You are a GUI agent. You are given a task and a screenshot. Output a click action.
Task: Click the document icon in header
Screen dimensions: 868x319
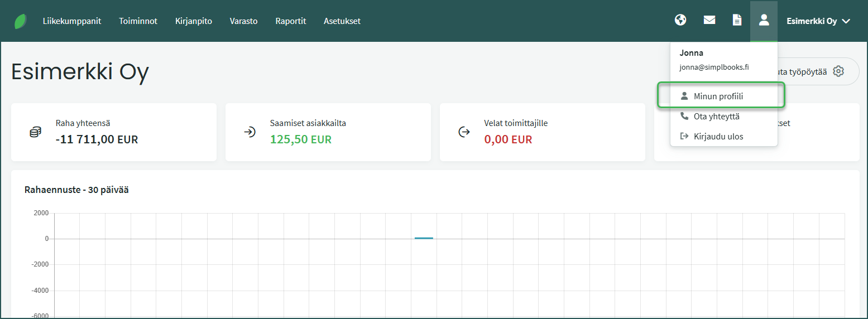737,21
